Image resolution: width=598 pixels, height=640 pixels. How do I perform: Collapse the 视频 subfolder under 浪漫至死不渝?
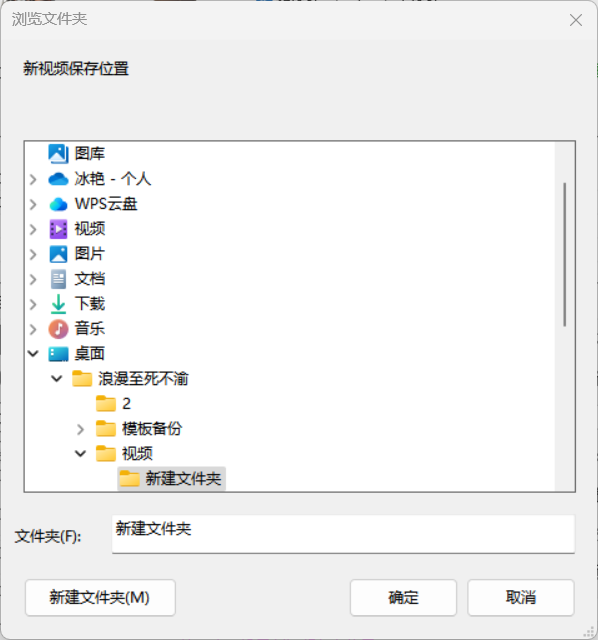[x=80, y=453]
